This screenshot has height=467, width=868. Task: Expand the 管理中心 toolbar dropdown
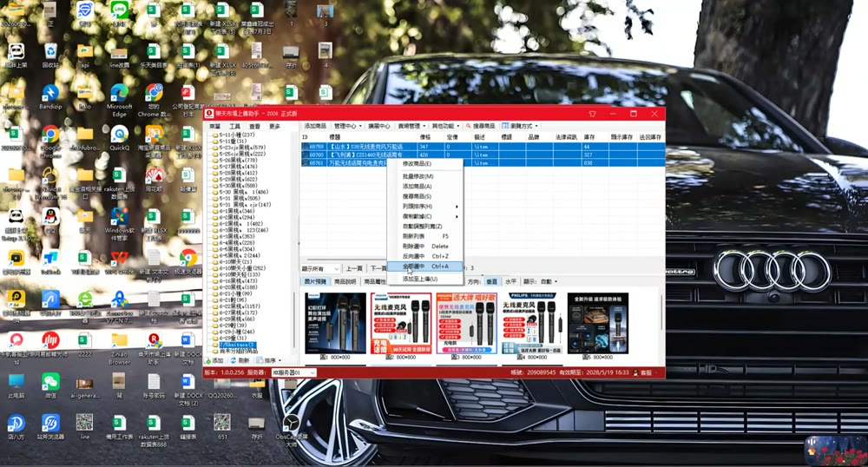[x=348, y=126]
